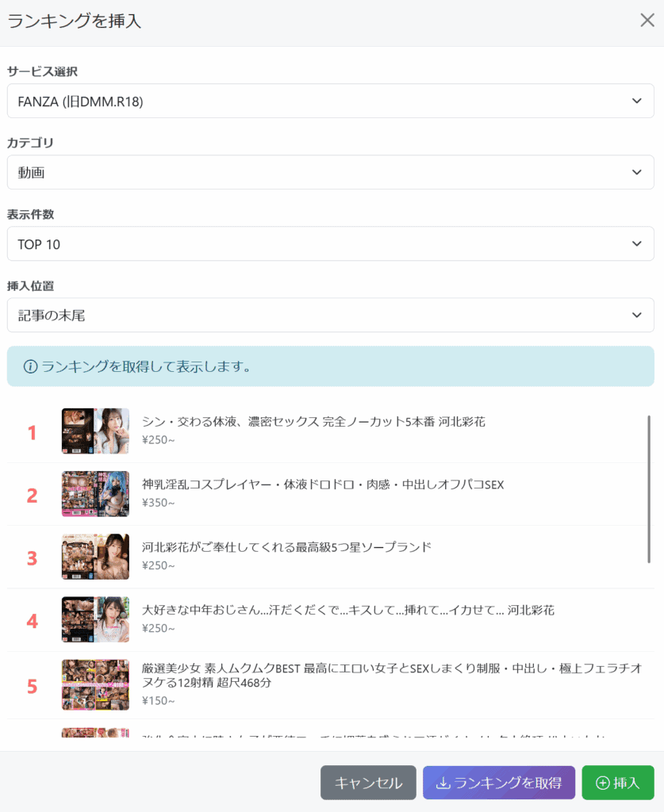This screenshot has width=664, height=812.
Task: Select the rank 3 item thumbnail
Action: click(x=95, y=557)
